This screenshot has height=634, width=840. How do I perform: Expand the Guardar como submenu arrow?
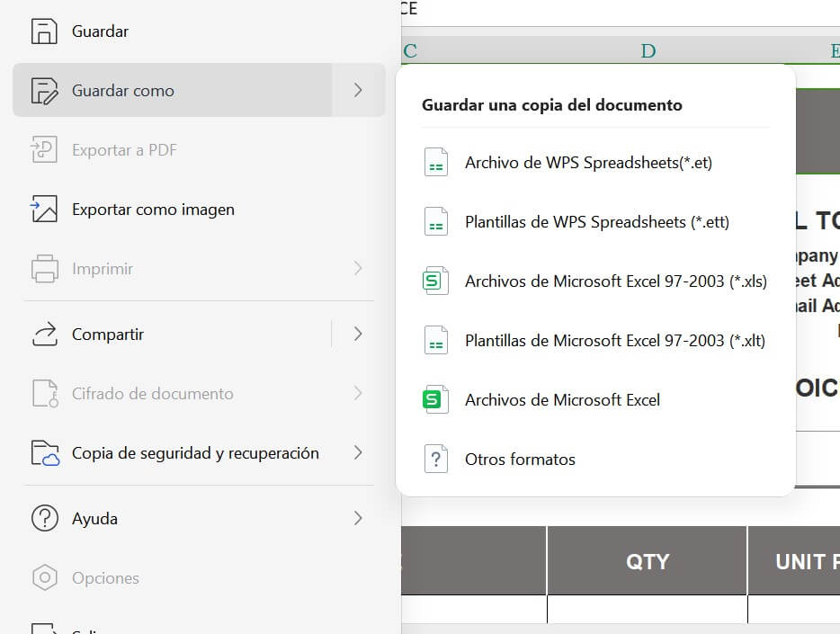coord(358,90)
